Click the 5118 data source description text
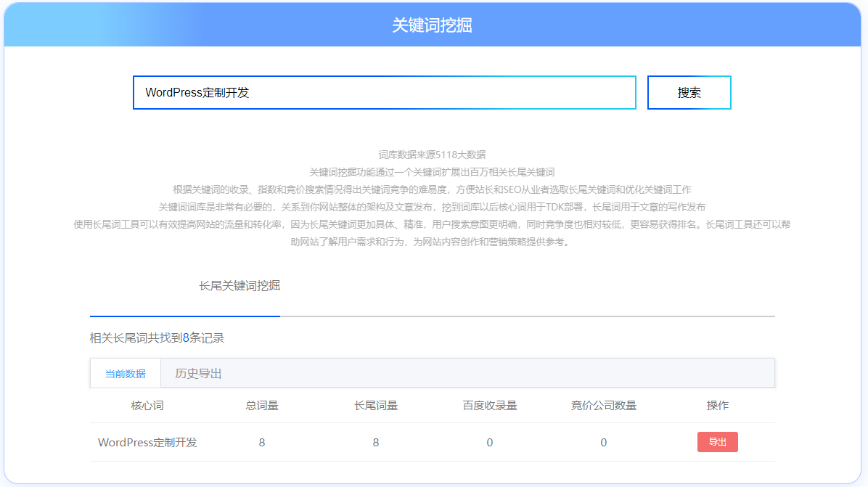Screen dimensions: 868x487 (x=433, y=154)
